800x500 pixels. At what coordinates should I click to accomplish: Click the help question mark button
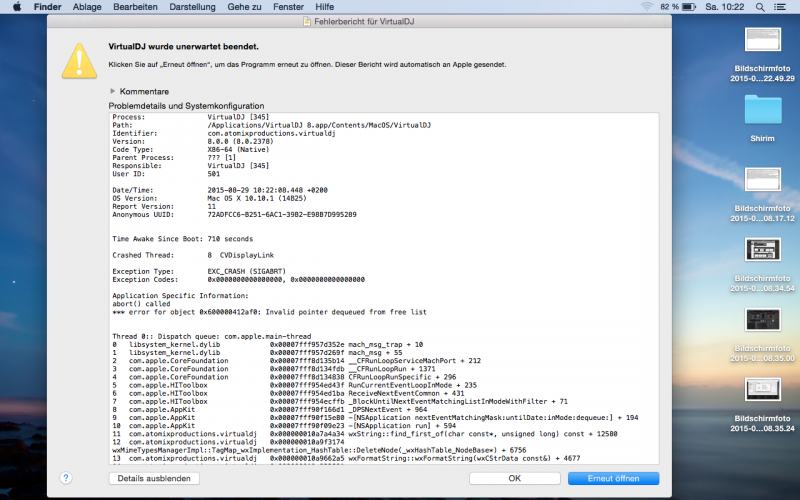(x=66, y=478)
